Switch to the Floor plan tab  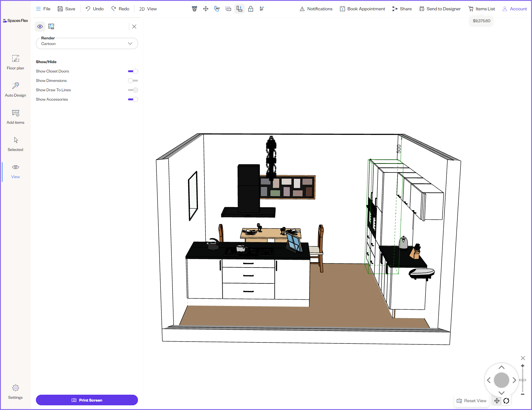click(15, 62)
